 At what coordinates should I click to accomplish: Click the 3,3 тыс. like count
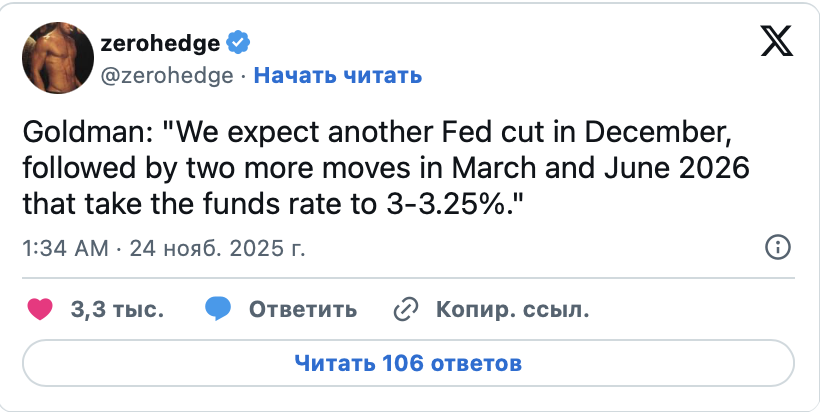point(118,309)
